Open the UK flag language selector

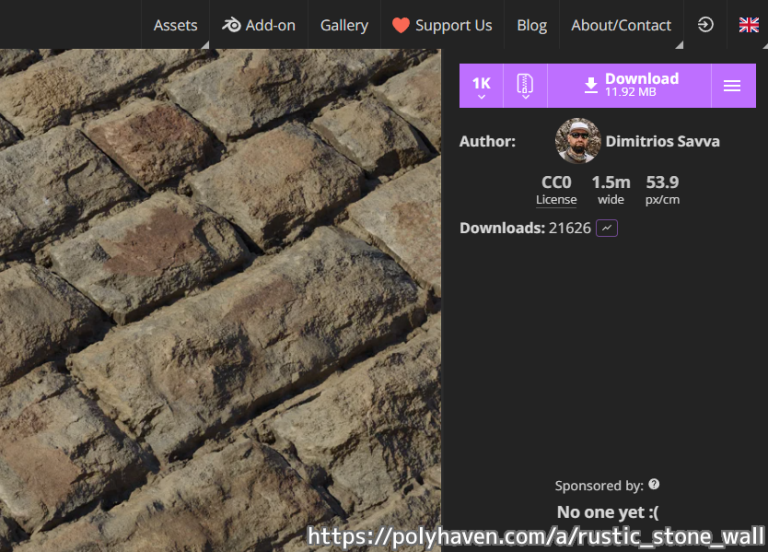(x=748, y=25)
